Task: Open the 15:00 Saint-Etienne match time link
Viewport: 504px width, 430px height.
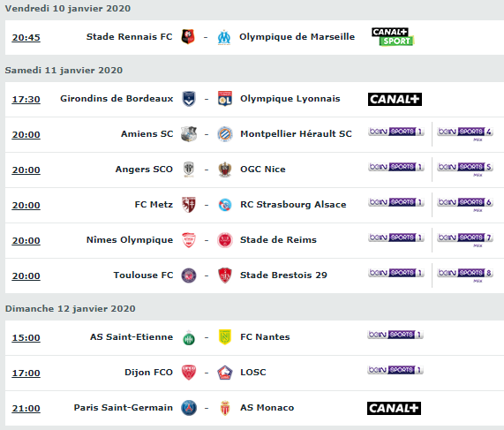Action: tap(26, 337)
